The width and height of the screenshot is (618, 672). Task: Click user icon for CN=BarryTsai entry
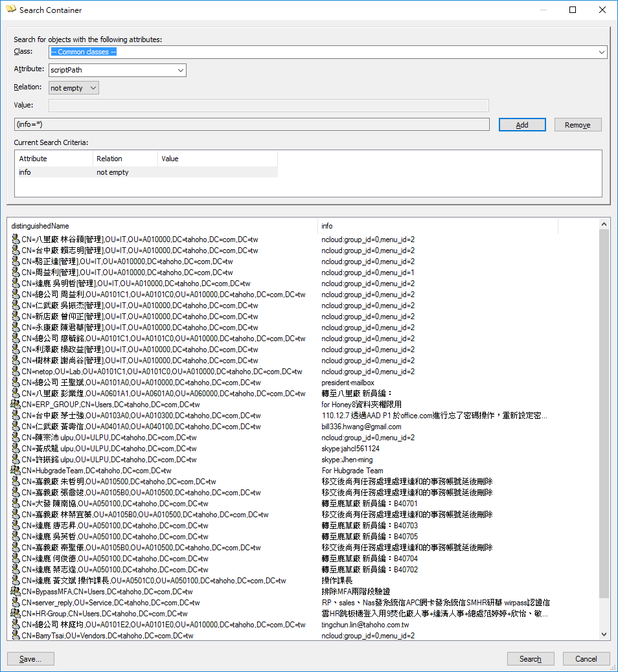16,636
